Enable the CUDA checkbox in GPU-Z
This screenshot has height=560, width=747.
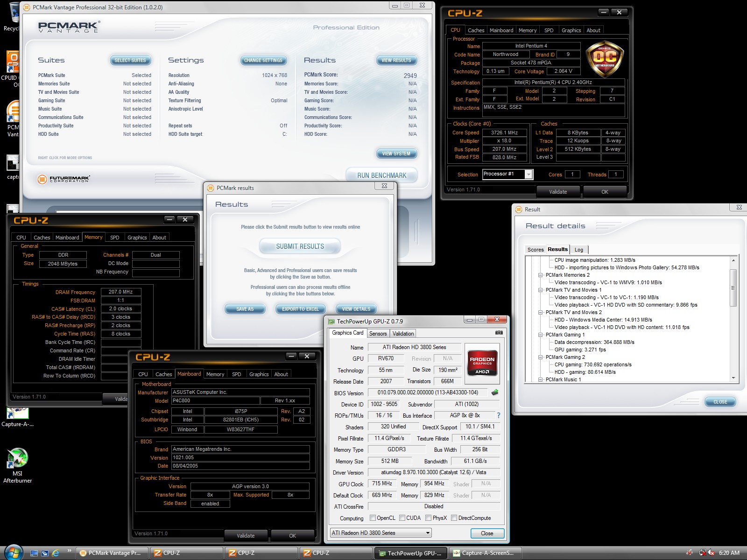(x=402, y=518)
